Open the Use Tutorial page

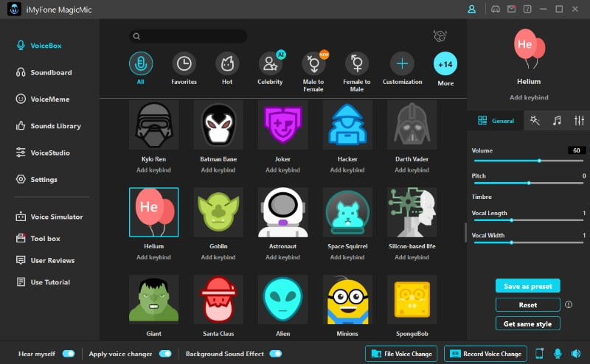[x=43, y=282]
